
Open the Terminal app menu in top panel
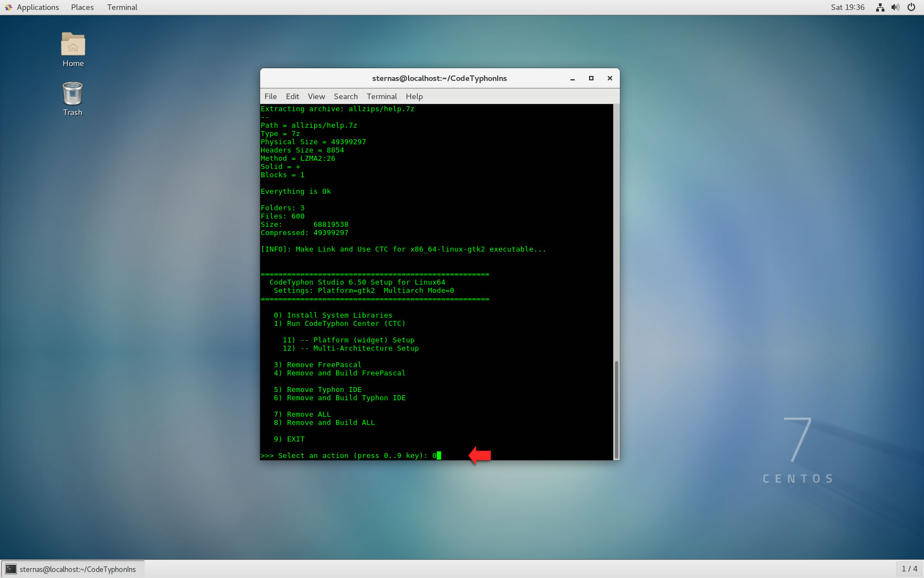click(x=122, y=7)
